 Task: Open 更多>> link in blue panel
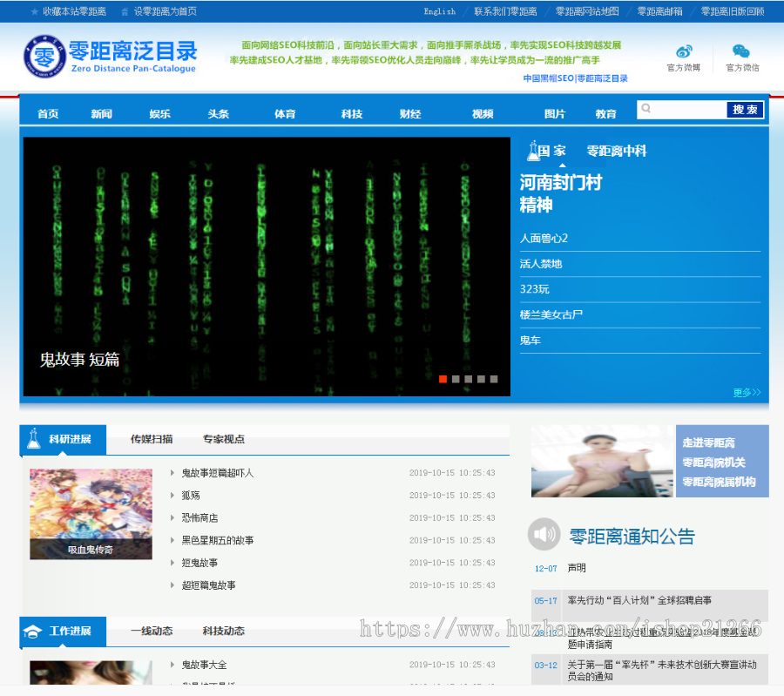(747, 393)
